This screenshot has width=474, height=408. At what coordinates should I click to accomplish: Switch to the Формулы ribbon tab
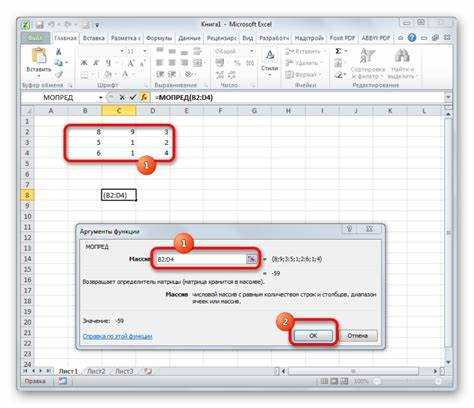point(159,38)
